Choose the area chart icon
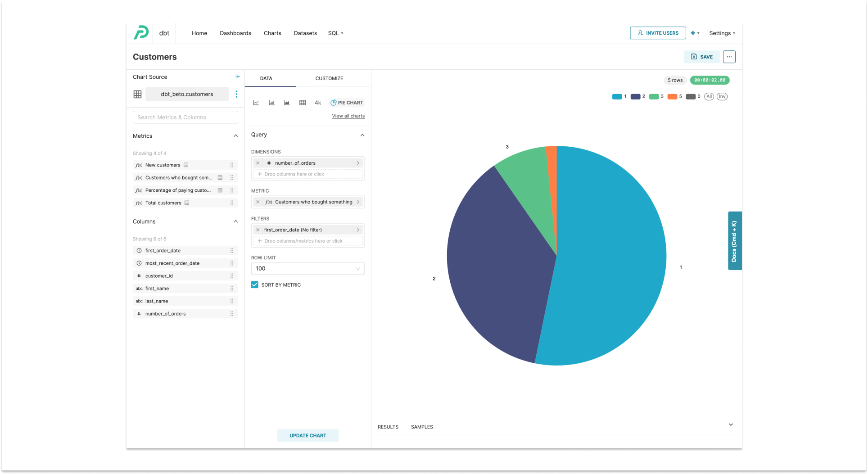Viewport: 868px width, 474px height. [287, 102]
